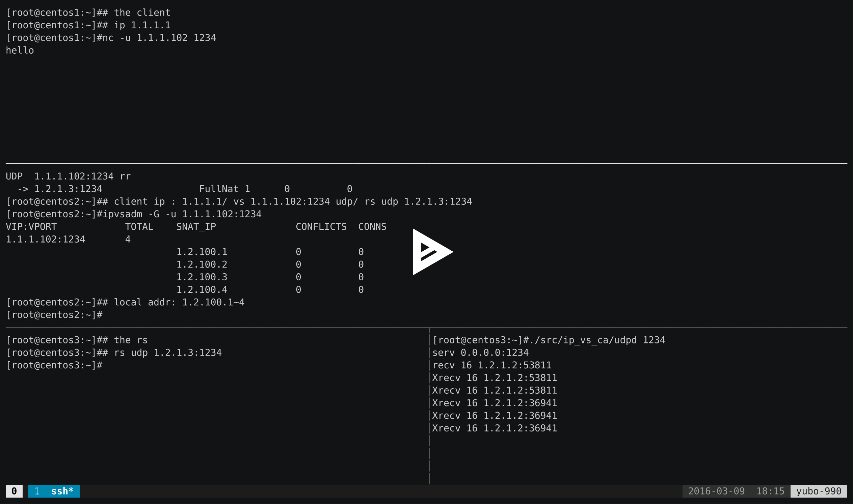
Task: Select tmux window 1 ssh* tab
Action: (54, 491)
